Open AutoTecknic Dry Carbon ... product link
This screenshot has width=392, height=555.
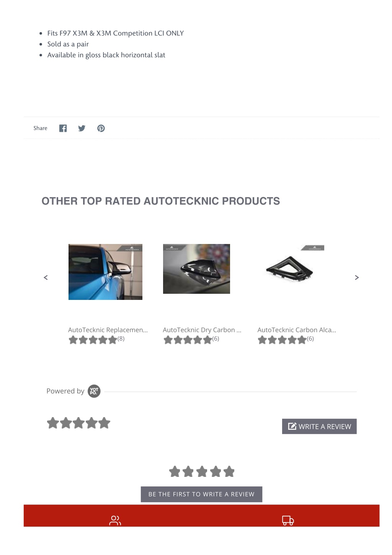click(202, 330)
